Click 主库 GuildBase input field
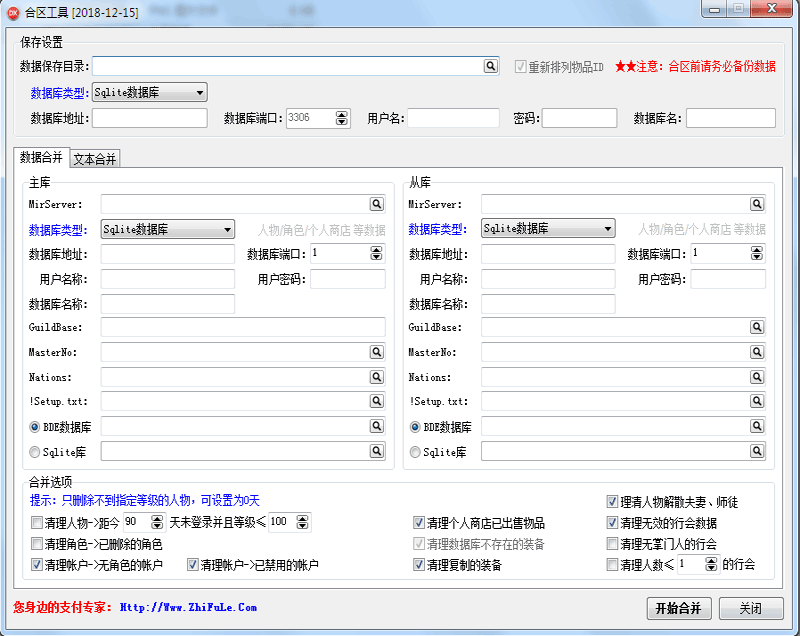Screen dimensions: 800x636 tap(243, 327)
